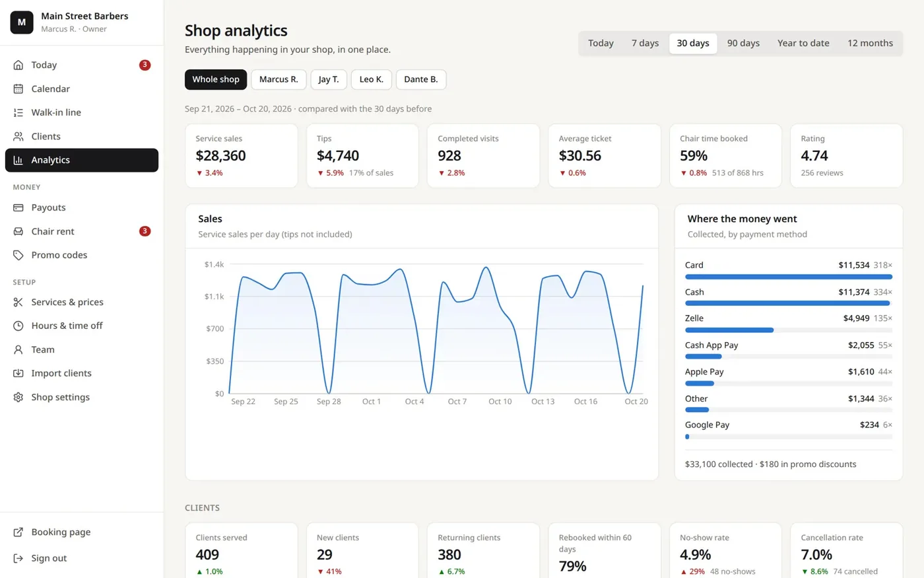Click the Promo codes tag icon
Image resolution: width=924 pixels, height=578 pixels.
tap(18, 255)
